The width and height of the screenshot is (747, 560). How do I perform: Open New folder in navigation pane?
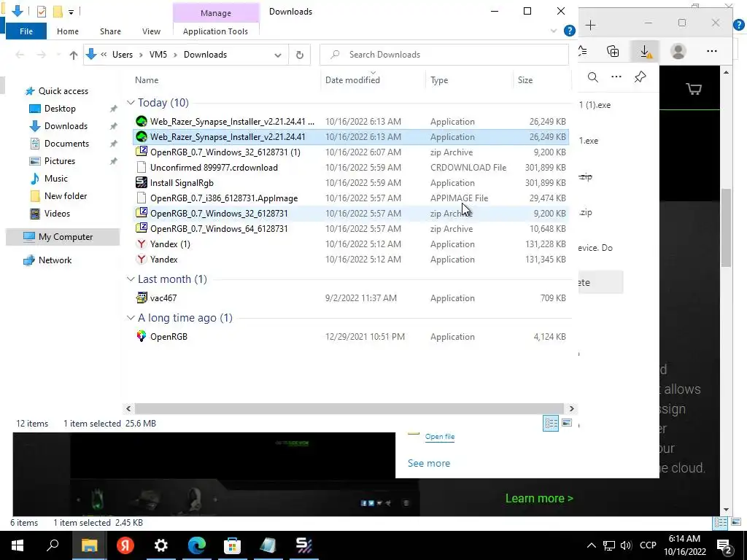coord(65,195)
